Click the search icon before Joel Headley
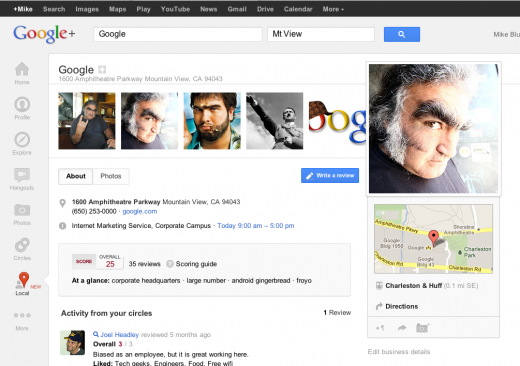 [x=96, y=334]
